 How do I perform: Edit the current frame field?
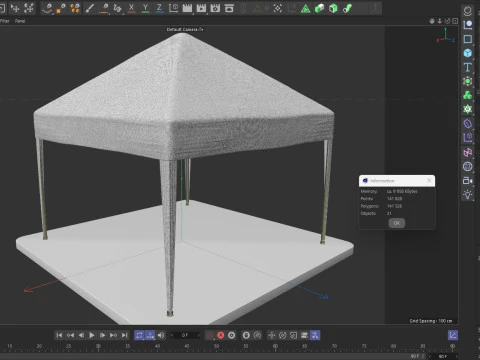click(x=185, y=335)
